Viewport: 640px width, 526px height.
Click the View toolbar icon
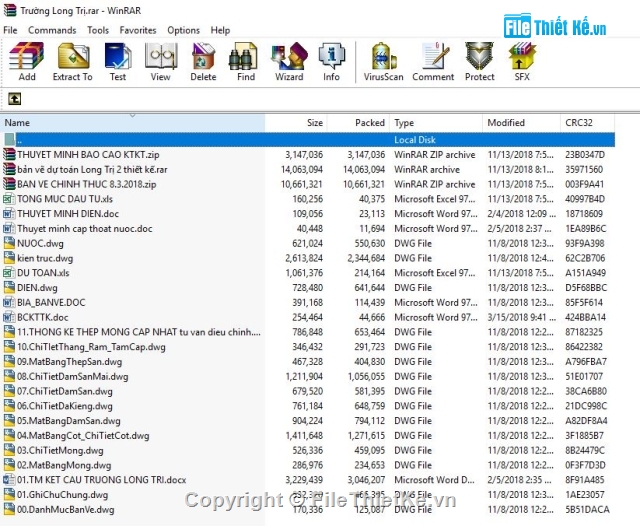(x=160, y=62)
